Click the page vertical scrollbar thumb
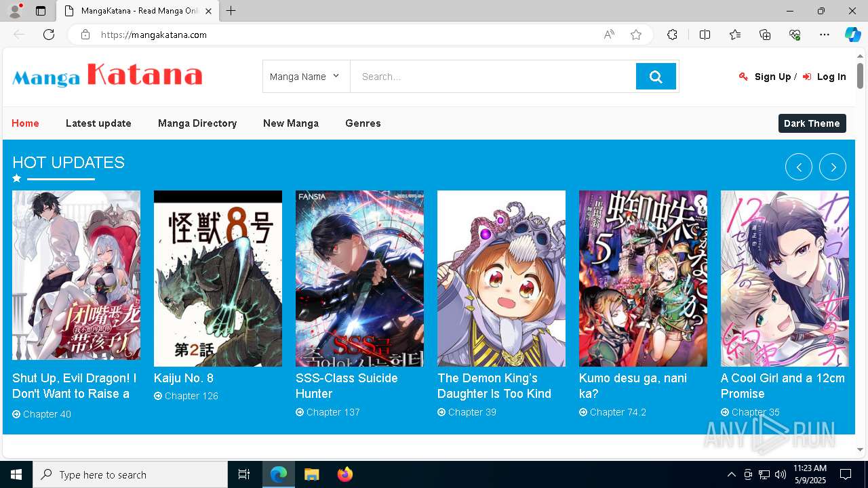Screen dimensions: 868x488 (x=860, y=75)
